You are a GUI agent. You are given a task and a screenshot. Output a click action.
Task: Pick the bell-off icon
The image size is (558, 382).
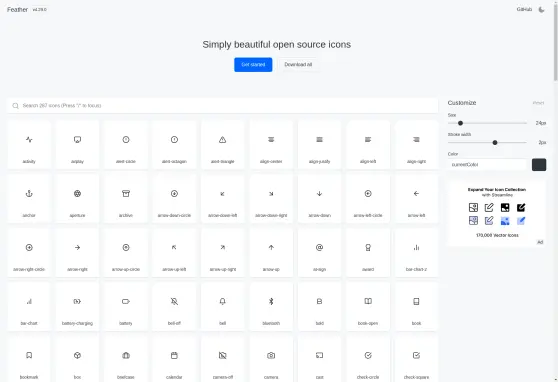click(174, 302)
